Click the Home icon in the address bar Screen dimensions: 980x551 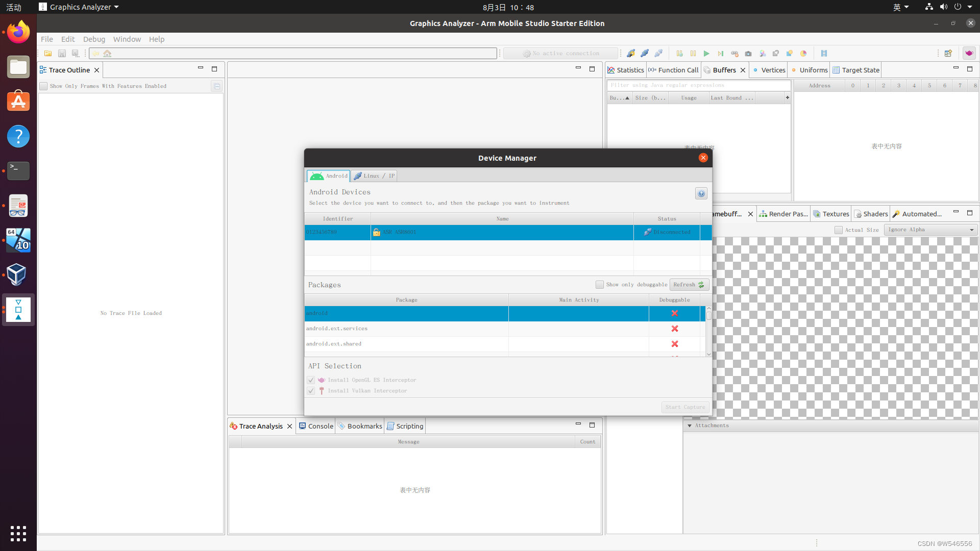click(x=107, y=53)
